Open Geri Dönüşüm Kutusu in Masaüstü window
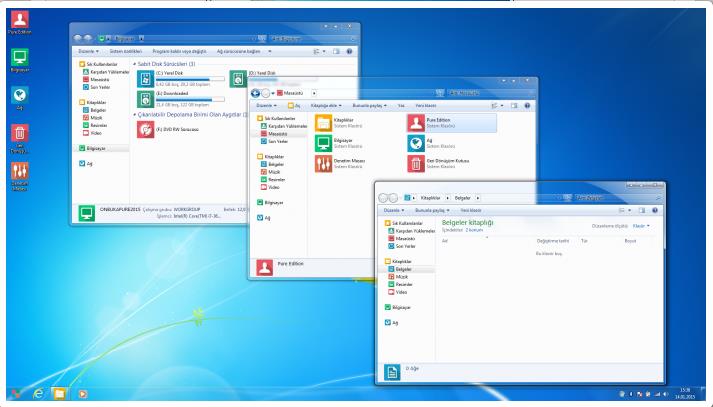 (x=416, y=164)
